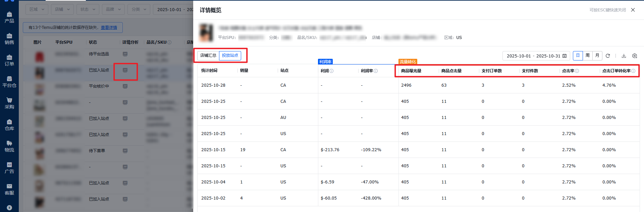
Task: Expand the 区域 filter dropdown
Action: click(x=37, y=9)
